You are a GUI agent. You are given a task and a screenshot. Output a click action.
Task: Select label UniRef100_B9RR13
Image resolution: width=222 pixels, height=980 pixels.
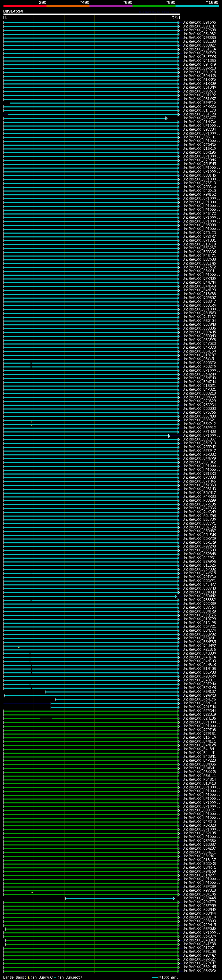tap(199, 68)
